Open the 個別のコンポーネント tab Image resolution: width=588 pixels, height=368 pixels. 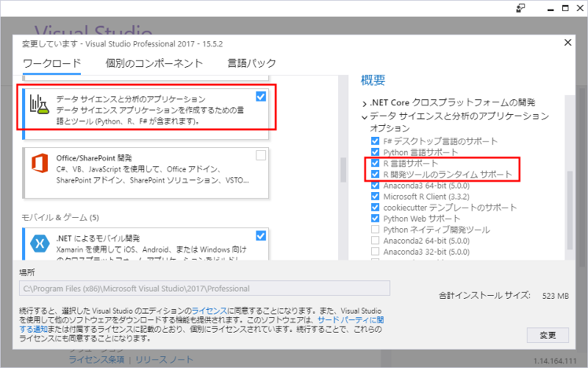(154, 63)
